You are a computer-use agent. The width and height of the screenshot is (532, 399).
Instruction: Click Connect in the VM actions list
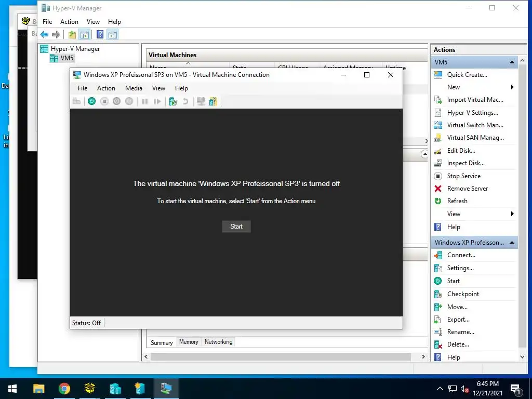click(461, 255)
